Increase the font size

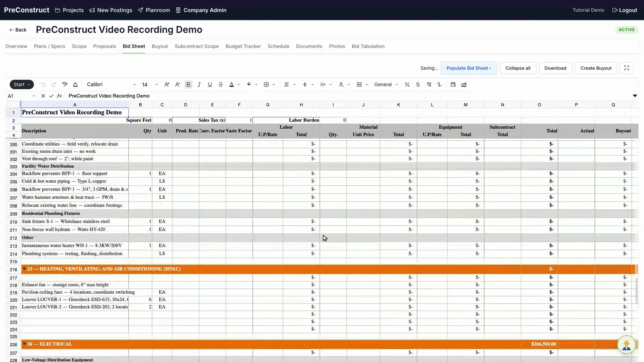[167, 84]
